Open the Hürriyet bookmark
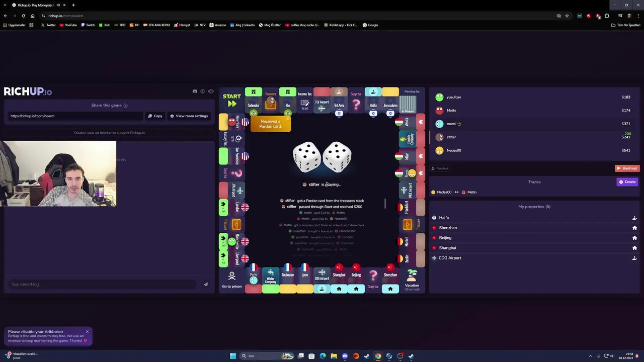 [x=182, y=25]
